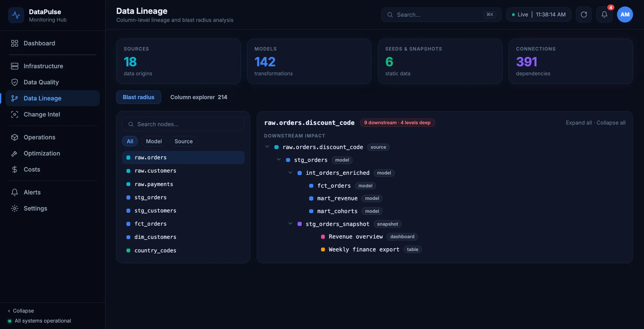Click the Costs dollar icon

[x=14, y=169]
